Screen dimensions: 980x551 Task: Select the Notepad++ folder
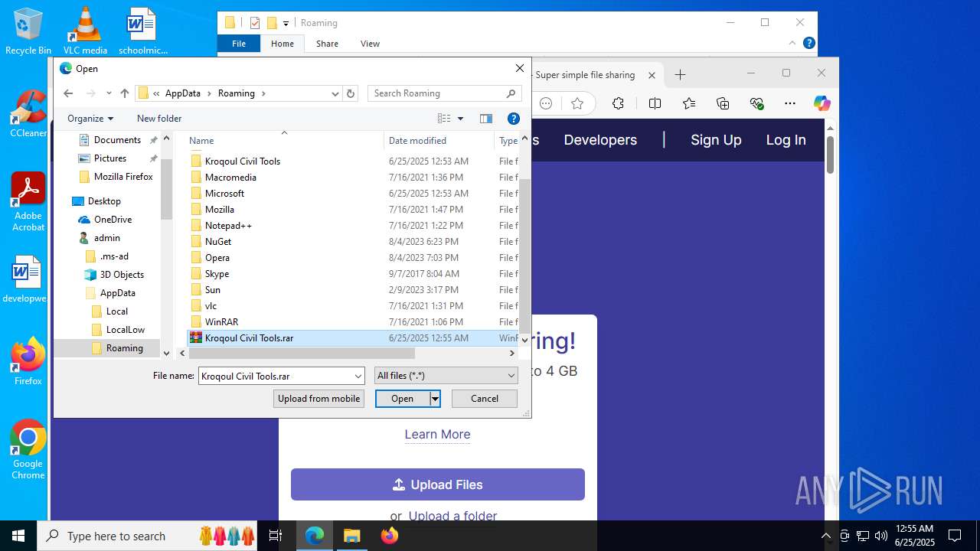pyautogui.click(x=228, y=226)
